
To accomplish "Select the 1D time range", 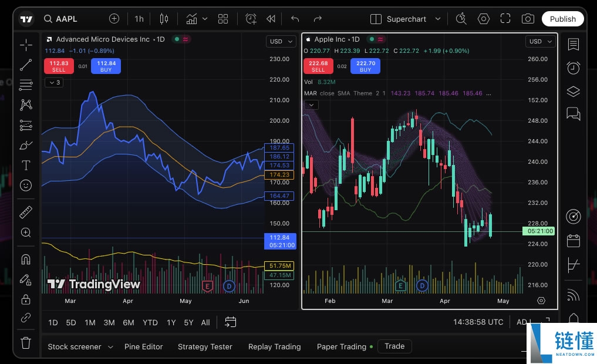I will tap(53, 322).
